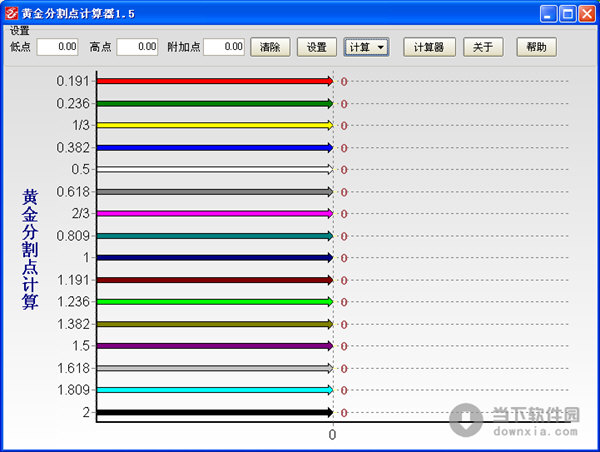Screen dimensions: 600x452
Task: Click the 1.382 ratio label
Action: click(73, 324)
